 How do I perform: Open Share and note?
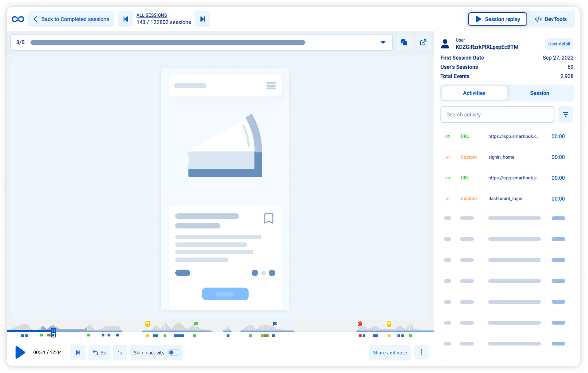[x=390, y=353]
